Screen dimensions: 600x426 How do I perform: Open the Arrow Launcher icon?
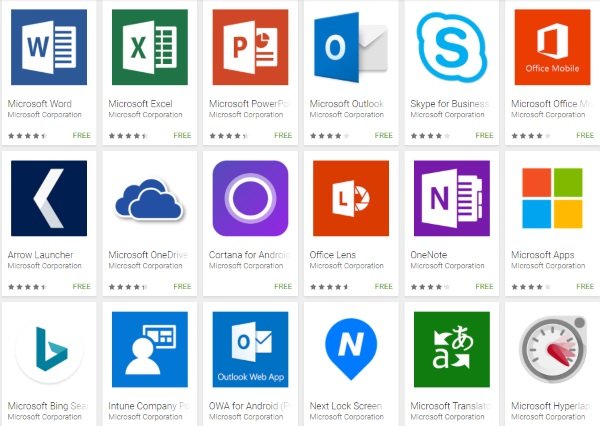point(49,198)
